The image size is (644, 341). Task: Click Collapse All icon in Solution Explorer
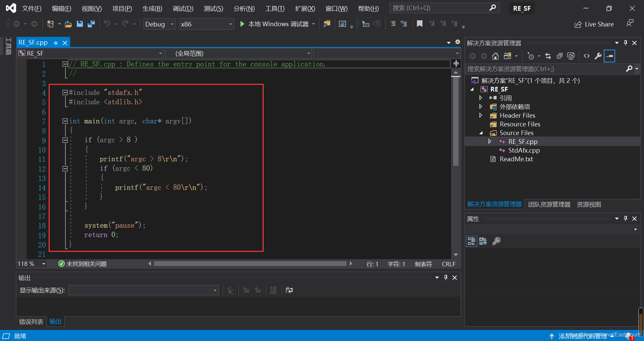pos(559,56)
